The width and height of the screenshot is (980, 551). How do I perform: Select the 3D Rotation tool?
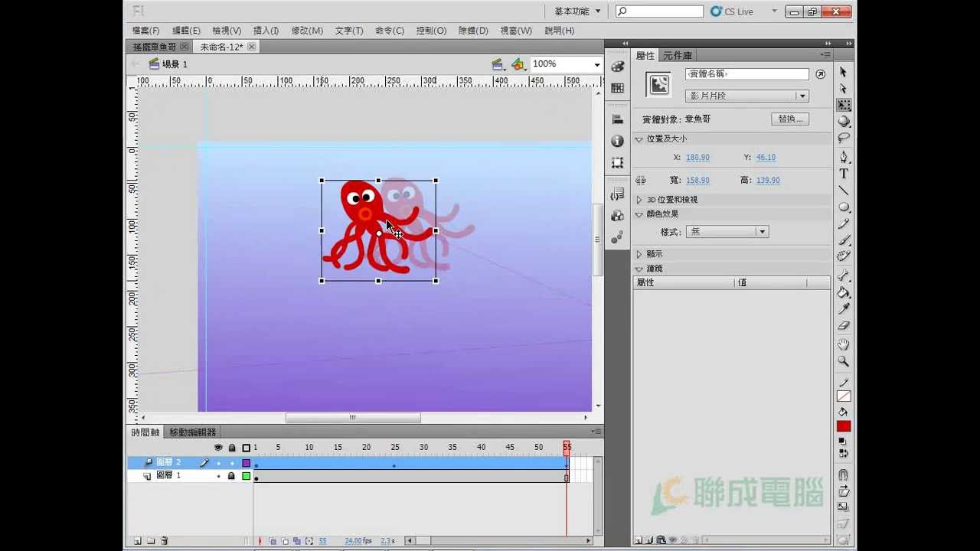click(x=844, y=122)
